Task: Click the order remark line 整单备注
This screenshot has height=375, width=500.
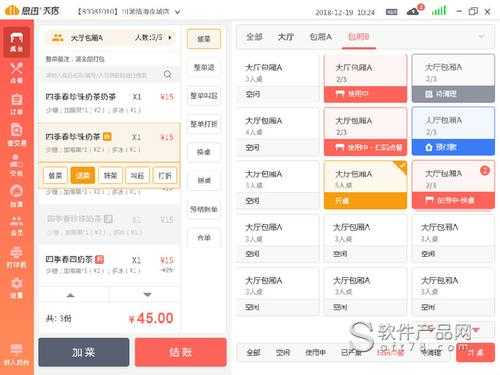Action: 75,59
